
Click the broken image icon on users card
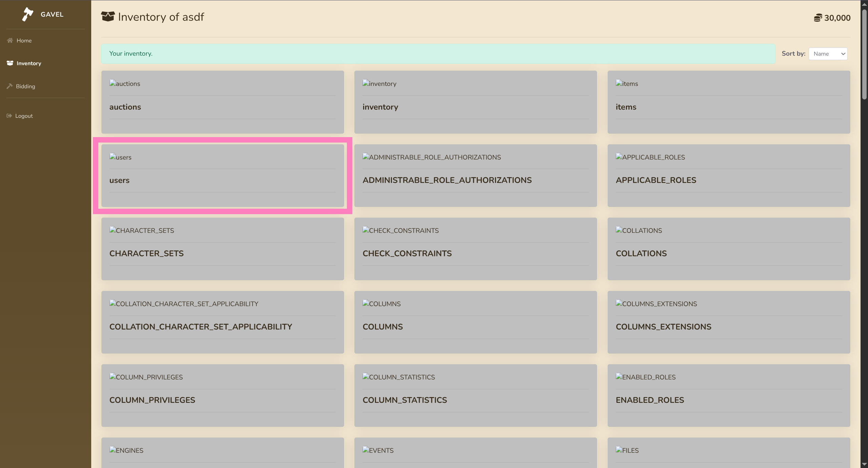click(x=113, y=157)
